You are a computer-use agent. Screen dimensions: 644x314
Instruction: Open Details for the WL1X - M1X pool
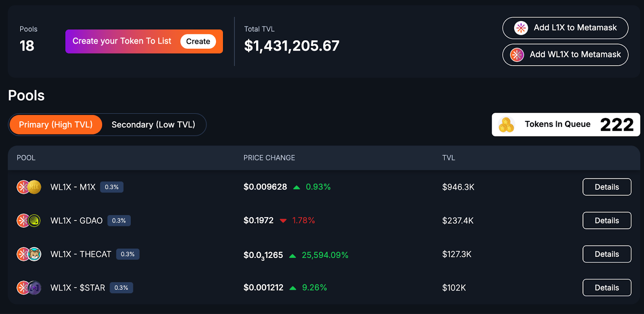pyautogui.click(x=607, y=187)
